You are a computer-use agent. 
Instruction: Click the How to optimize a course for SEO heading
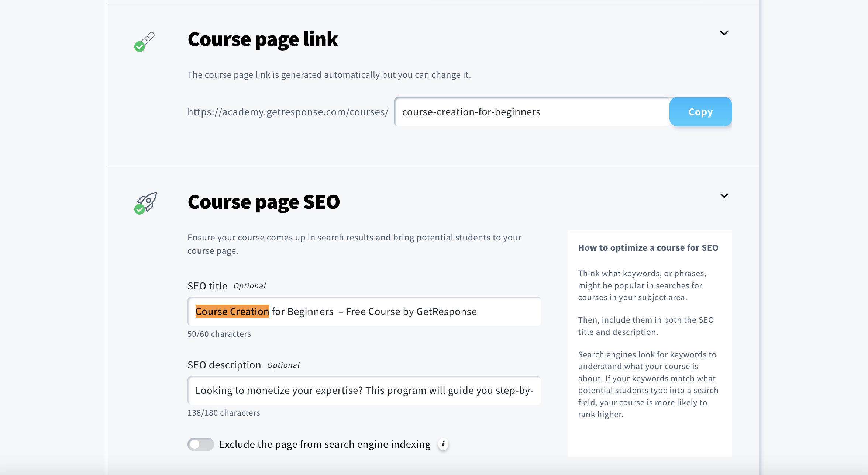[x=648, y=247]
